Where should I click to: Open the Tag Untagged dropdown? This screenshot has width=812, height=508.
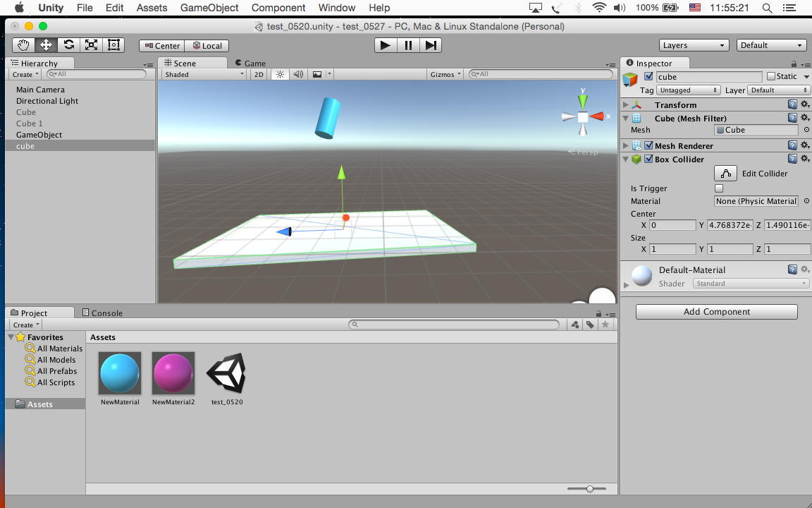click(x=688, y=90)
